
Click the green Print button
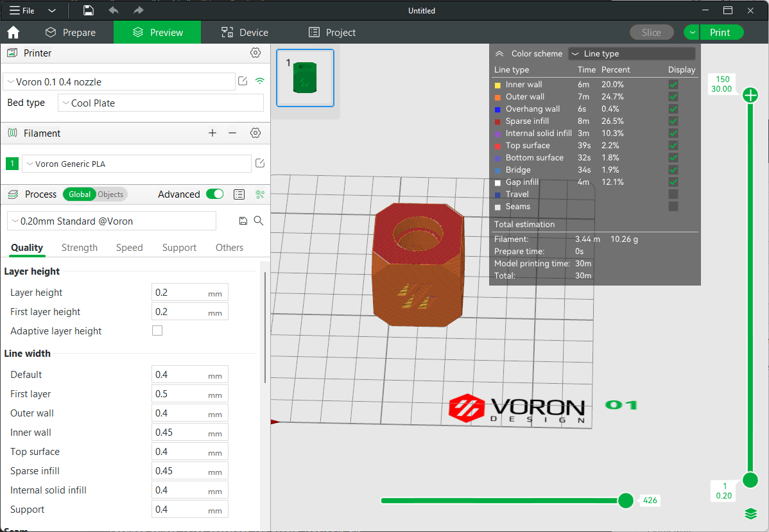click(x=720, y=33)
